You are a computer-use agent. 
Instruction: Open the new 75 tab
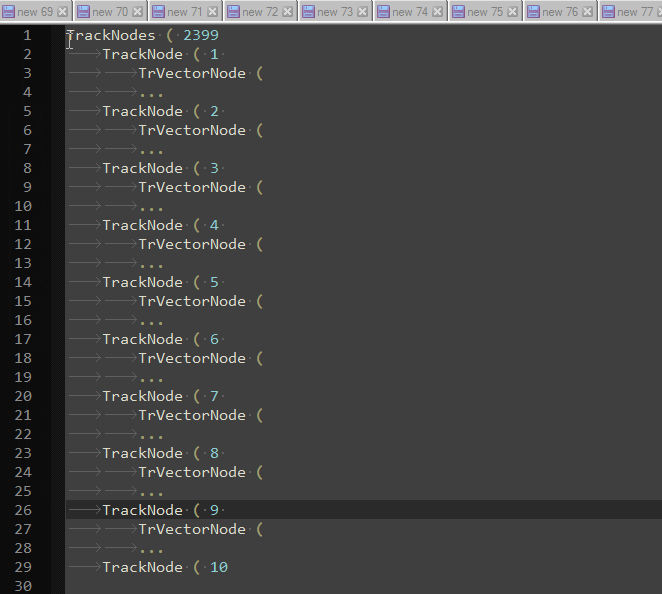click(x=485, y=12)
